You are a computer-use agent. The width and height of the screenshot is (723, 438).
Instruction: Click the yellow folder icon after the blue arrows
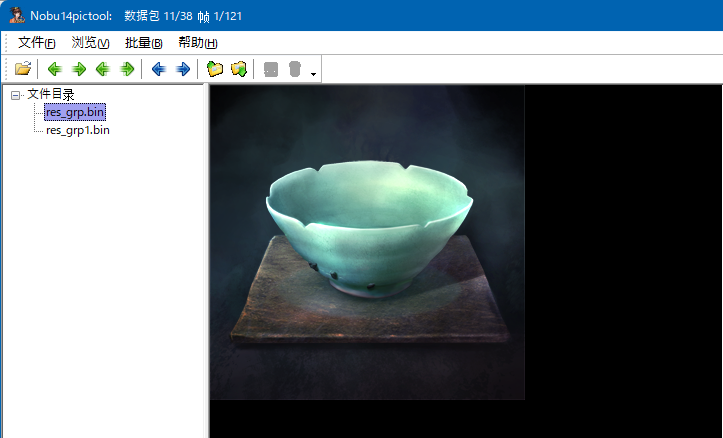214,69
